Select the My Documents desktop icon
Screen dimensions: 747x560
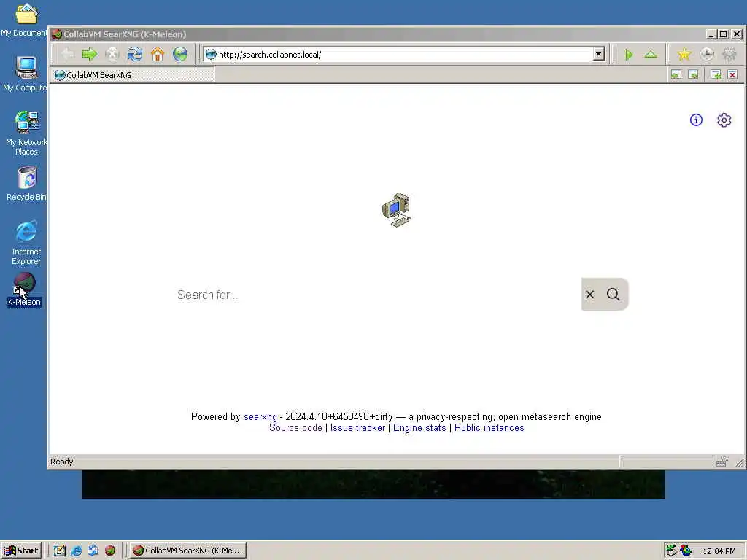click(26, 19)
